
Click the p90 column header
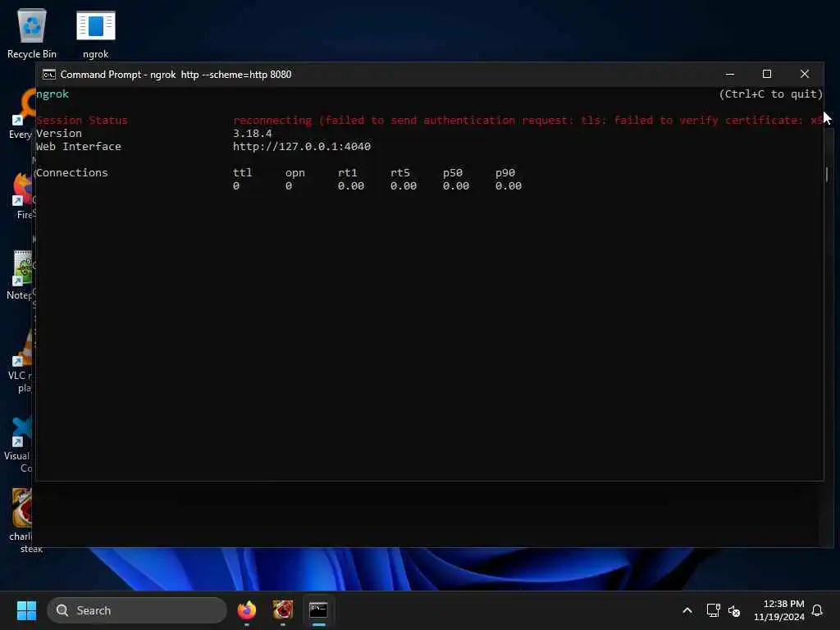coord(505,172)
